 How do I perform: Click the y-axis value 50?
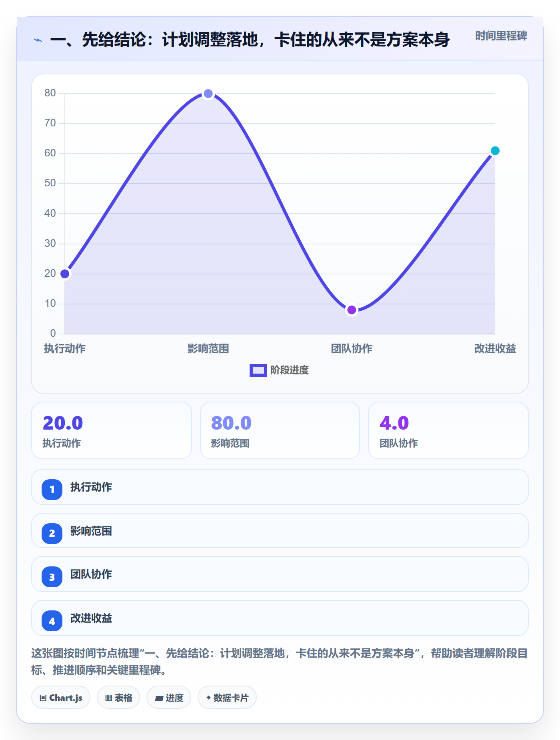click(x=50, y=183)
